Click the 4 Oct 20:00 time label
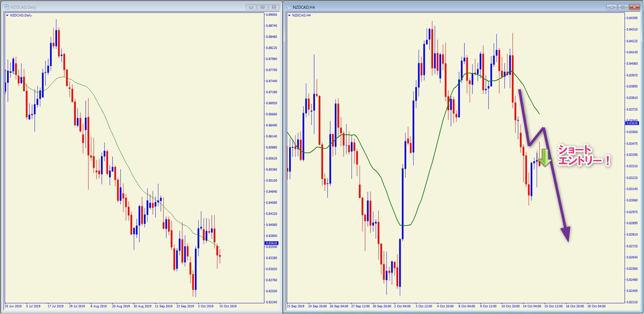The width and height of the screenshot is (644, 314). tap(445, 306)
